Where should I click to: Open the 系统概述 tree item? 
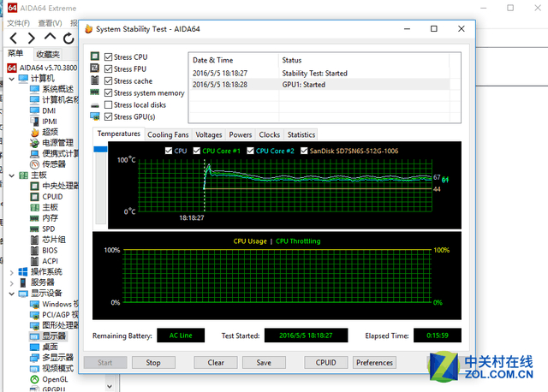(51, 89)
